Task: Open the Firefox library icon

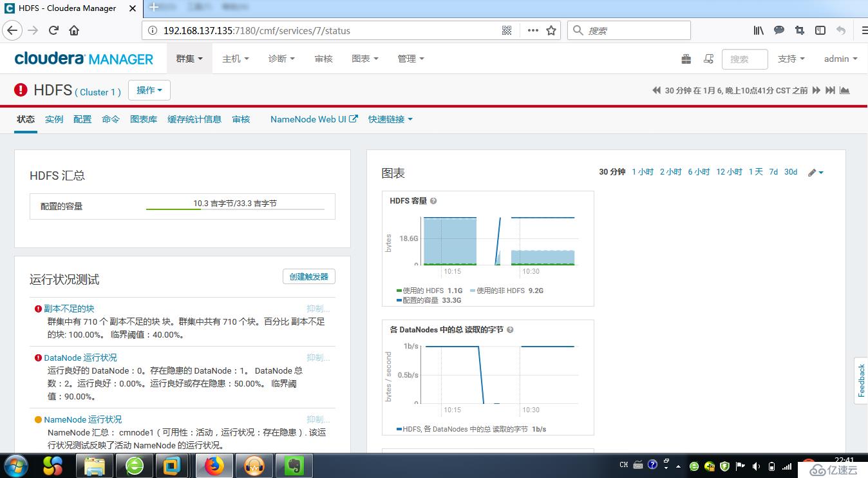Action: click(x=759, y=30)
